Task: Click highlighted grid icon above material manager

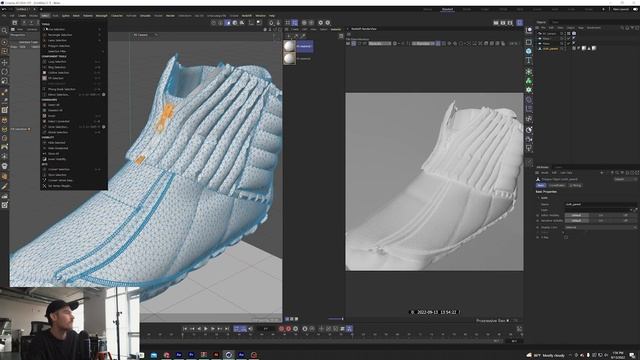Action: click(295, 23)
